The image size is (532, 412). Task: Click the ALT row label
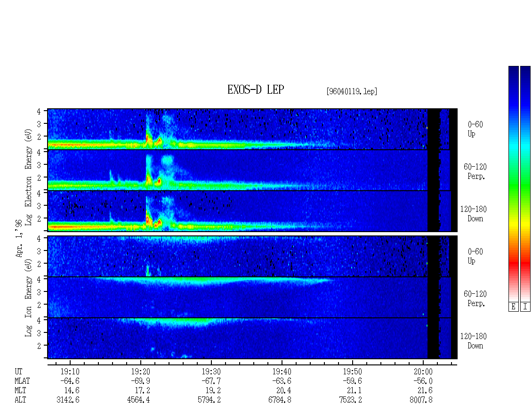(20, 400)
